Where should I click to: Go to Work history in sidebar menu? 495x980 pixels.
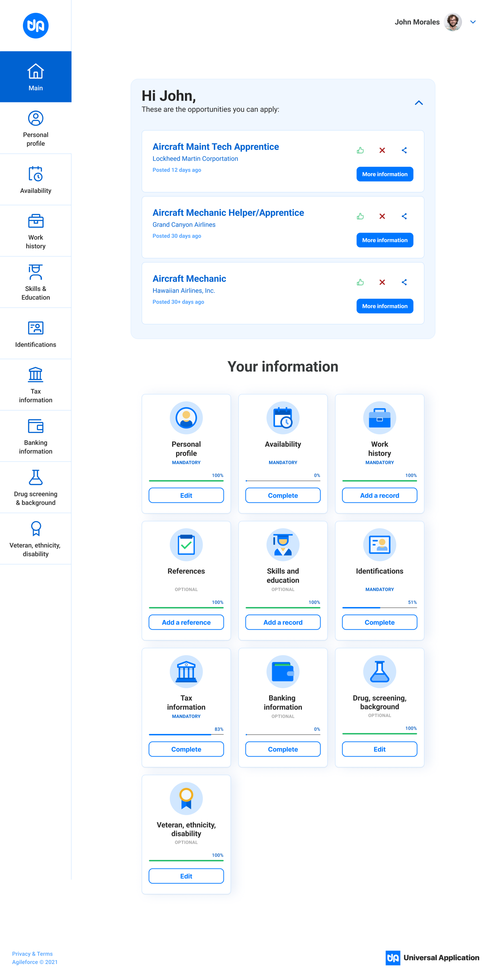coord(35,231)
